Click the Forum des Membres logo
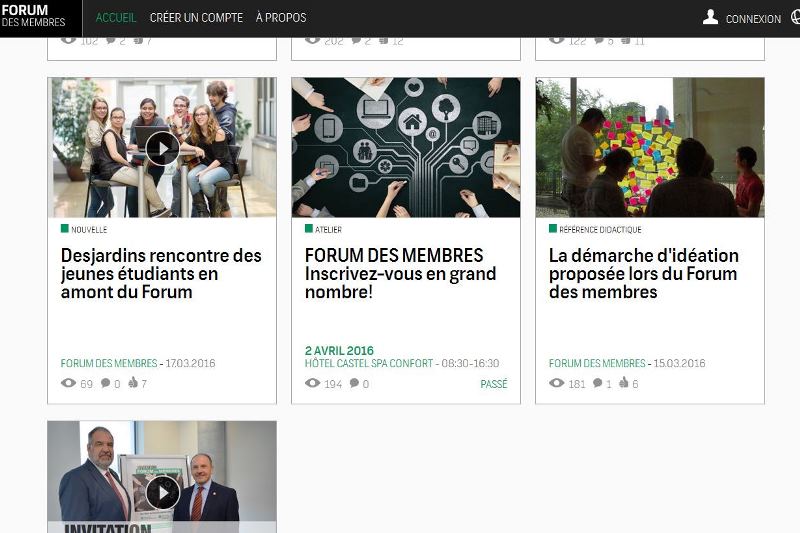800x533 pixels. point(34,16)
